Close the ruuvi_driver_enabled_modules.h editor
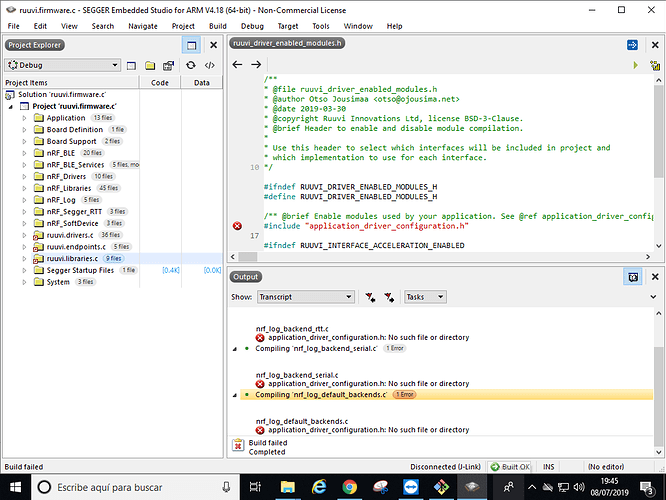Screen dimensions: 666x500 (655, 45)
